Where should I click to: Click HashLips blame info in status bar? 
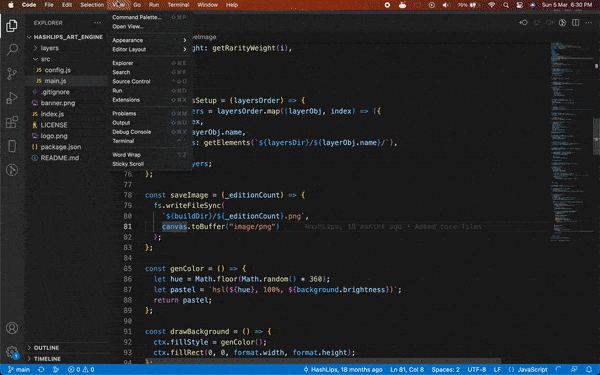pos(343,370)
